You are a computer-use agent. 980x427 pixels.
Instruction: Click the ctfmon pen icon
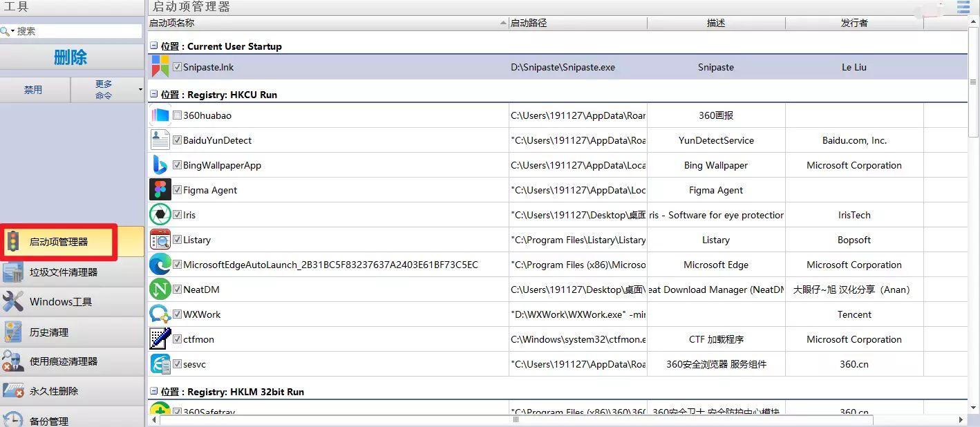click(160, 339)
